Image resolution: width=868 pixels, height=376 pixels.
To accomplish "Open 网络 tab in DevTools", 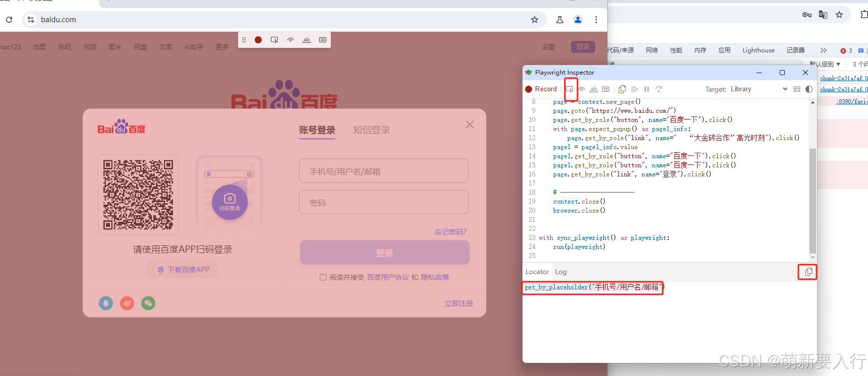I will (x=652, y=50).
